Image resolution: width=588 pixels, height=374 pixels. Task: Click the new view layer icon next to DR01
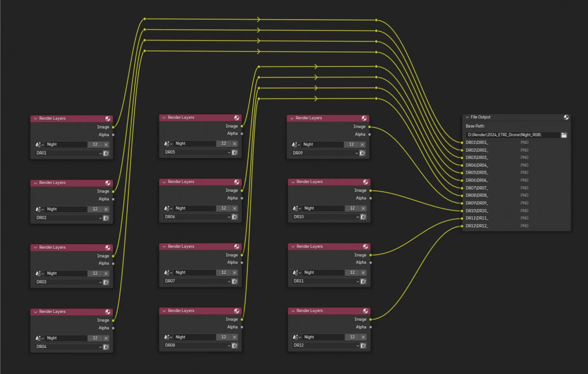(106, 153)
